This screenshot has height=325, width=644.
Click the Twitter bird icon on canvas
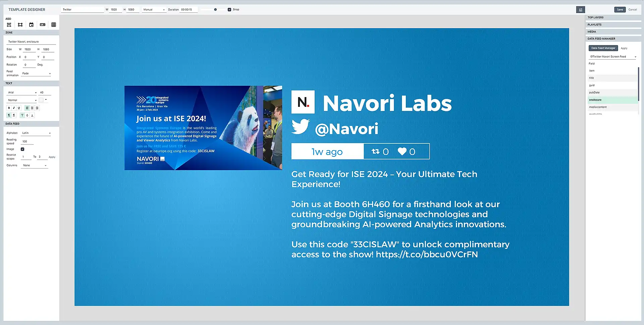[300, 127]
